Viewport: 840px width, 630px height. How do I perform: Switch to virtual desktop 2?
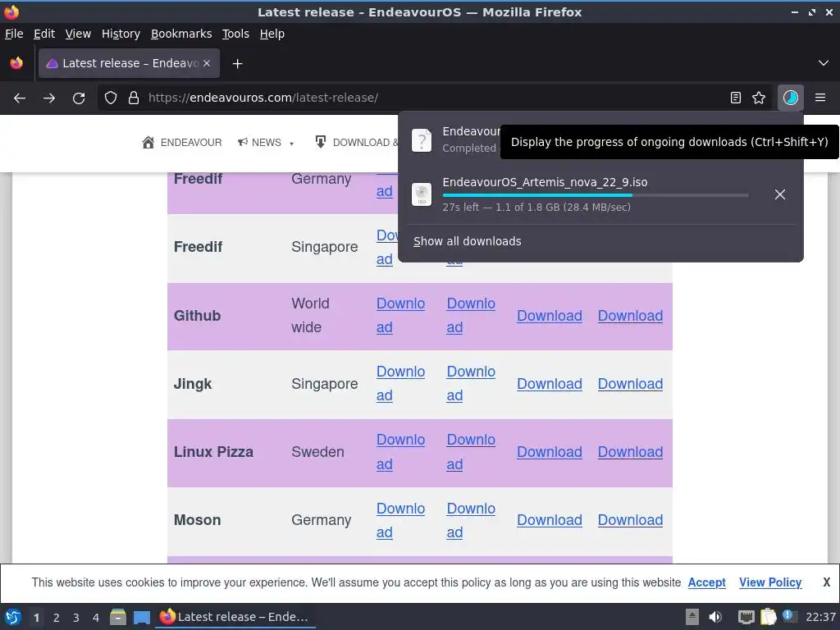click(x=57, y=618)
